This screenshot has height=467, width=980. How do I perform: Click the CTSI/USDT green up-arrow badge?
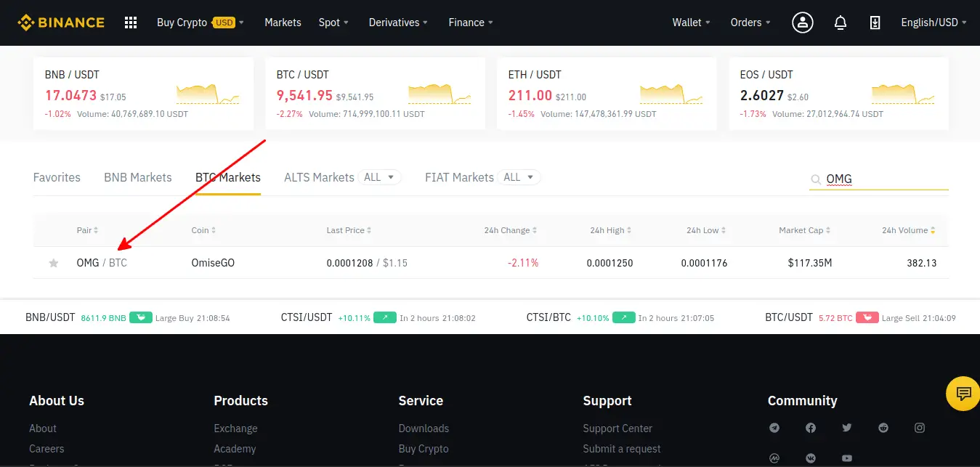[385, 317]
